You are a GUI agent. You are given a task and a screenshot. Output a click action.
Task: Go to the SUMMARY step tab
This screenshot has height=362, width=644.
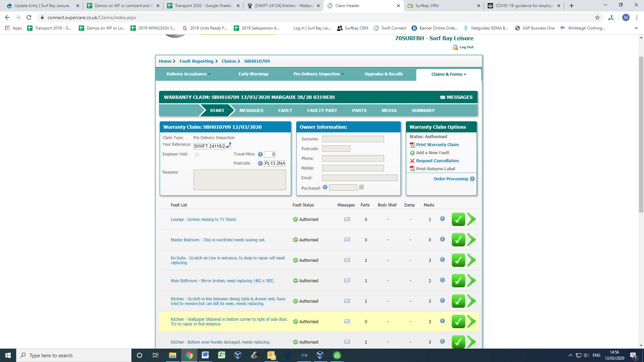pyautogui.click(x=423, y=110)
